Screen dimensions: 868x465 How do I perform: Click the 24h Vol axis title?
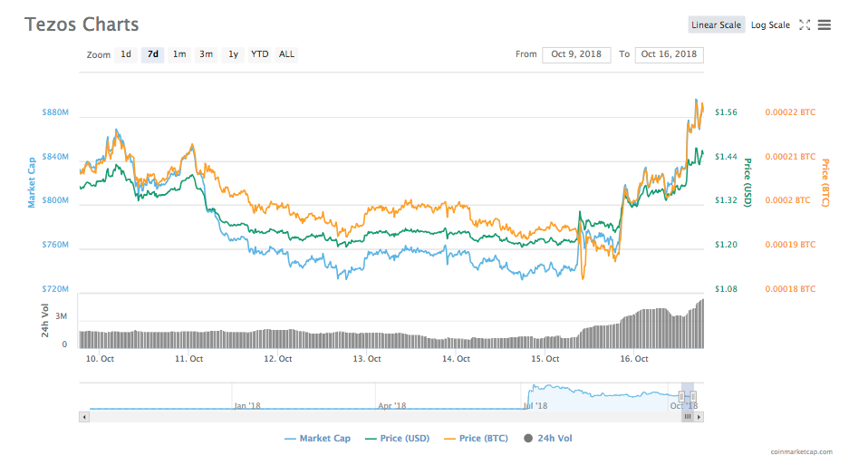44,321
